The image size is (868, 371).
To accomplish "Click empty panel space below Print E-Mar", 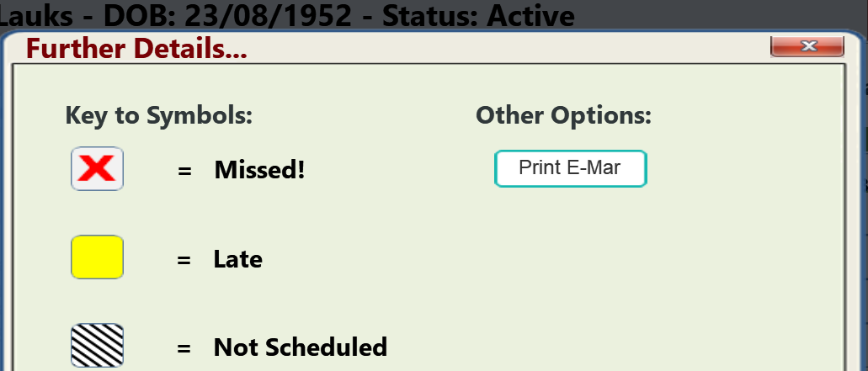I will [570, 265].
